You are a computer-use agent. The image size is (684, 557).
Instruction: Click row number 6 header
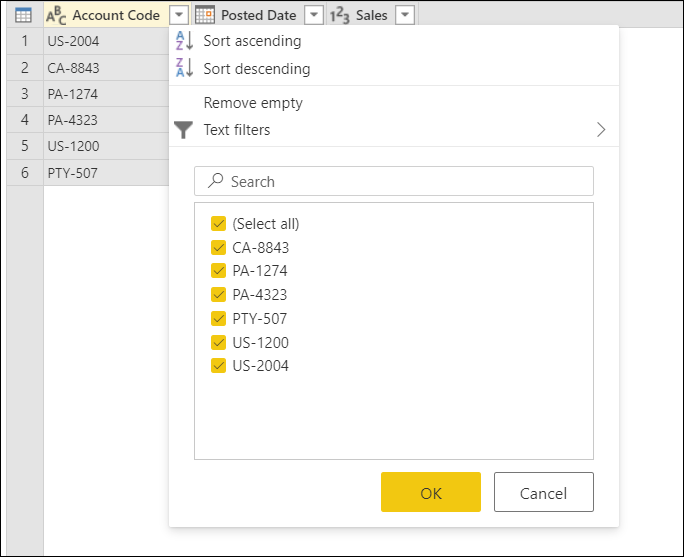[x=25, y=173]
